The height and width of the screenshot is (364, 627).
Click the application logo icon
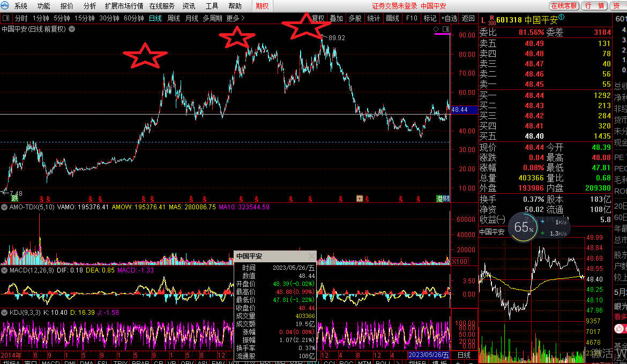tap(5, 5)
